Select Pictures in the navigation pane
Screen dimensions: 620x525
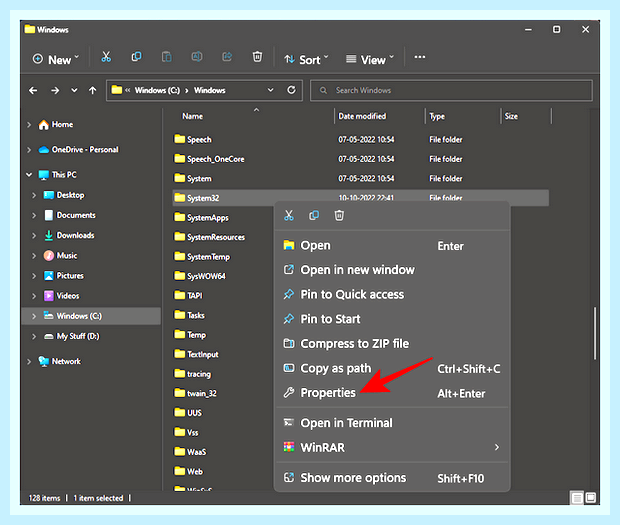coord(70,276)
